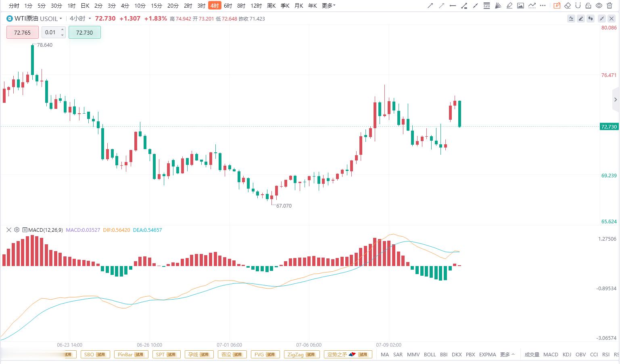Open the MACD indicator settings gear

pos(17,230)
